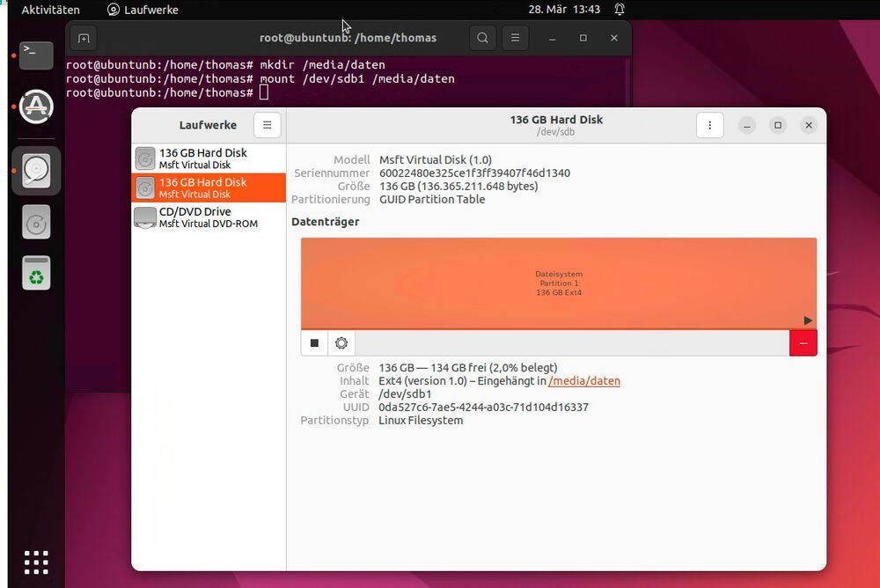Click Laufwerke in the top bar
This screenshot has width=880, height=588.
pos(143,10)
